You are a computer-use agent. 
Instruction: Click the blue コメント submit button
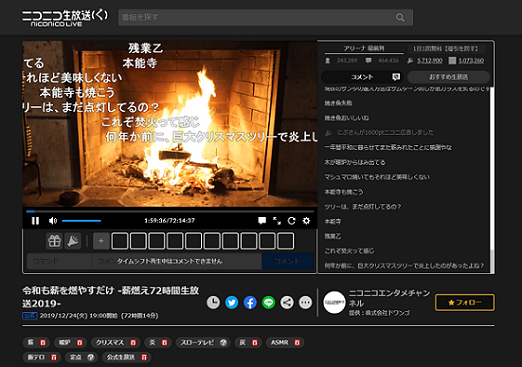(x=288, y=261)
